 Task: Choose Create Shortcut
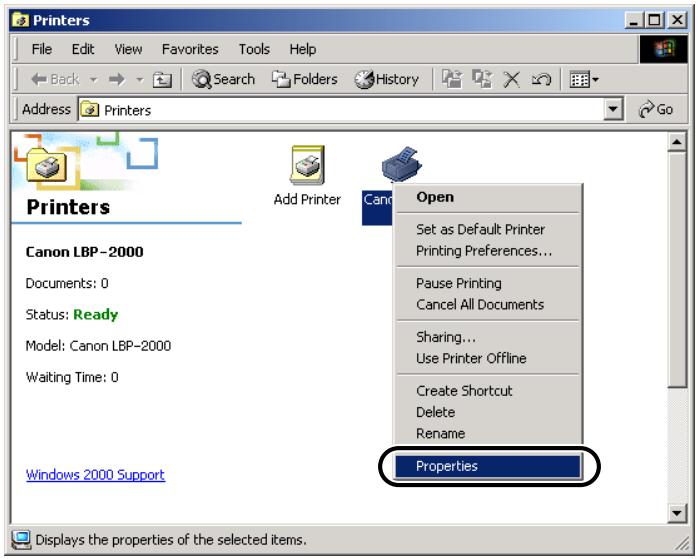coord(488,391)
